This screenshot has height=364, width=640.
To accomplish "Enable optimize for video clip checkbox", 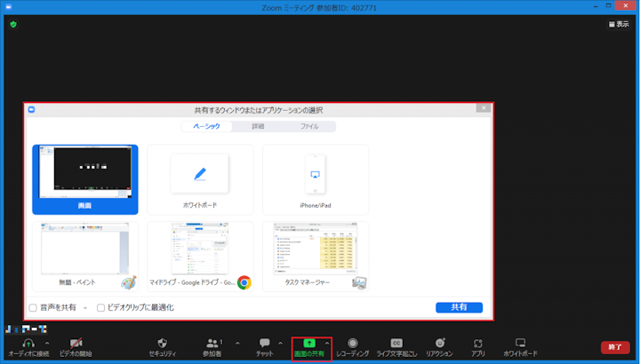I will click(100, 308).
